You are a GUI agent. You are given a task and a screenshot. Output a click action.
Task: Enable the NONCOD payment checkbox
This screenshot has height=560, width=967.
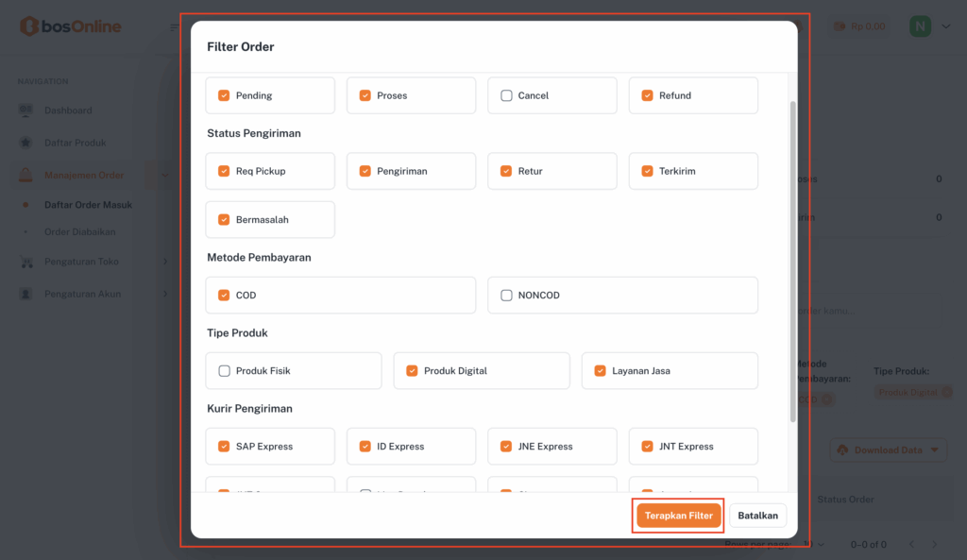[x=506, y=296]
